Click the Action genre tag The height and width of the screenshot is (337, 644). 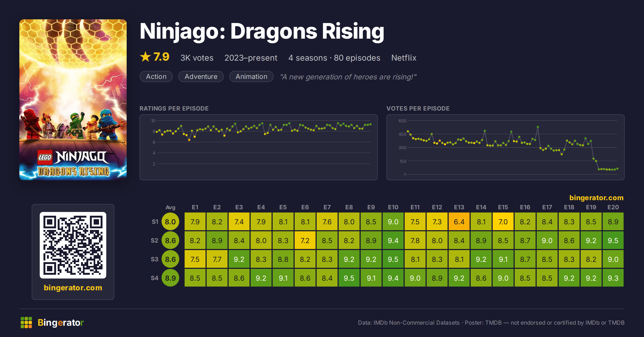(x=156, y=76)
